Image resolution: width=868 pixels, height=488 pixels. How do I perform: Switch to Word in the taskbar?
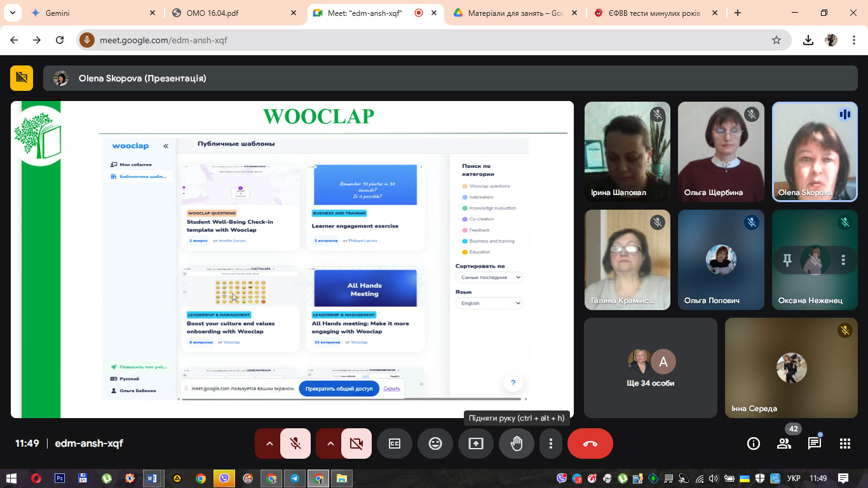coord(152,478)
